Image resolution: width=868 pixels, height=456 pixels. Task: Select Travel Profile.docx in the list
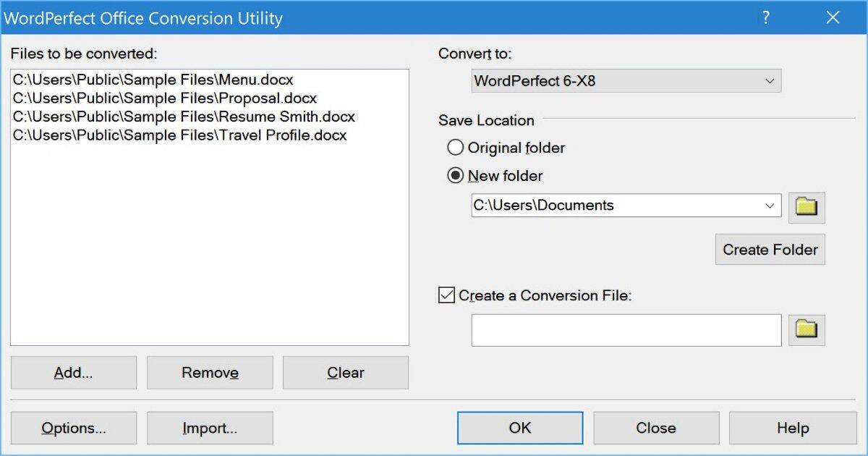click(x=179, y=135)
